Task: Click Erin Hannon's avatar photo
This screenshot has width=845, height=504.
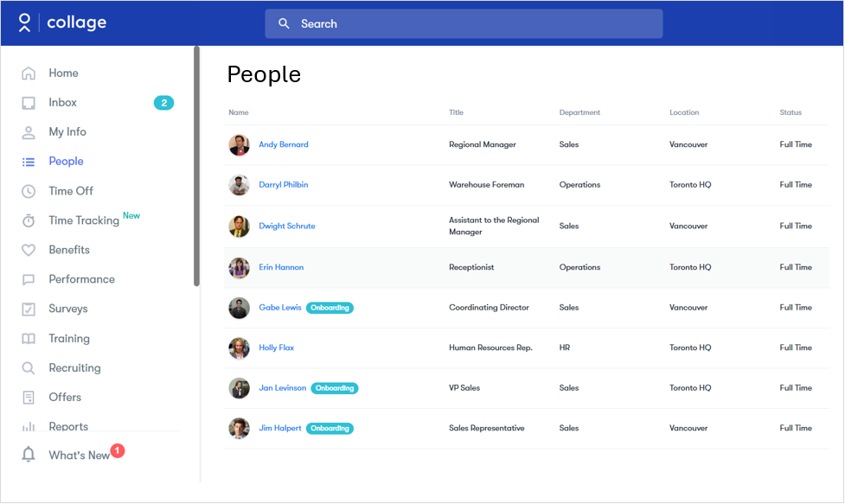Action: [x=239, y=267]
